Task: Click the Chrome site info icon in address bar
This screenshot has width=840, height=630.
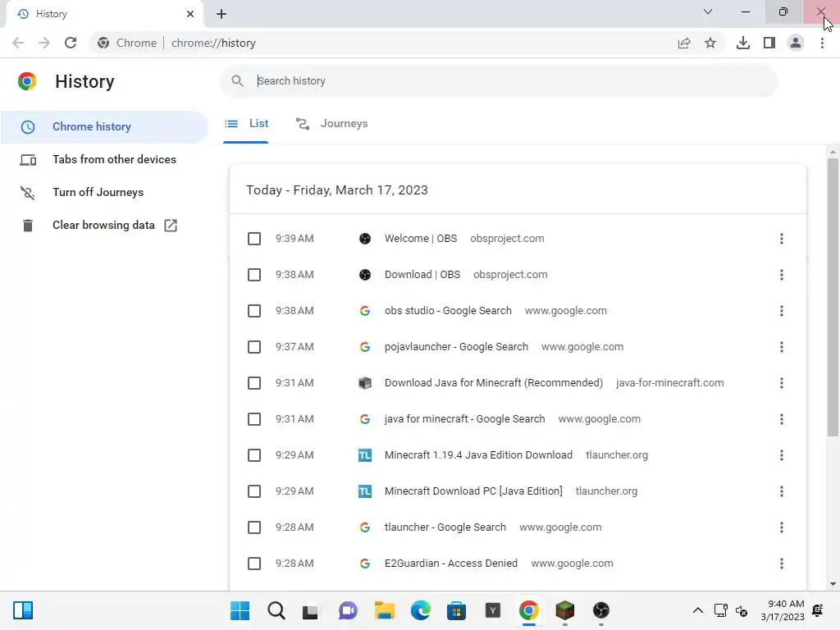Action: click(103, 43)
